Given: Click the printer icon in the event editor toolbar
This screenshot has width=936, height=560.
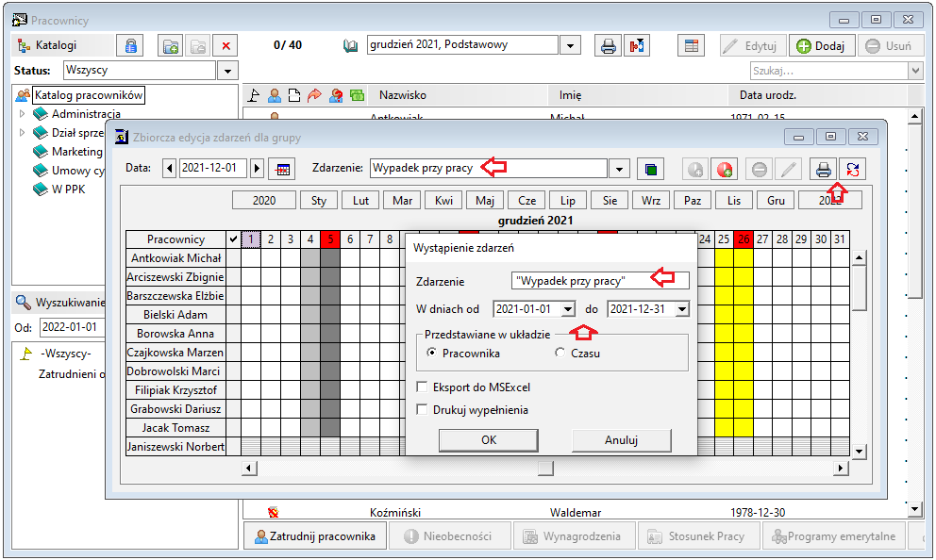Looking at the screenshot, I should 823,170.
